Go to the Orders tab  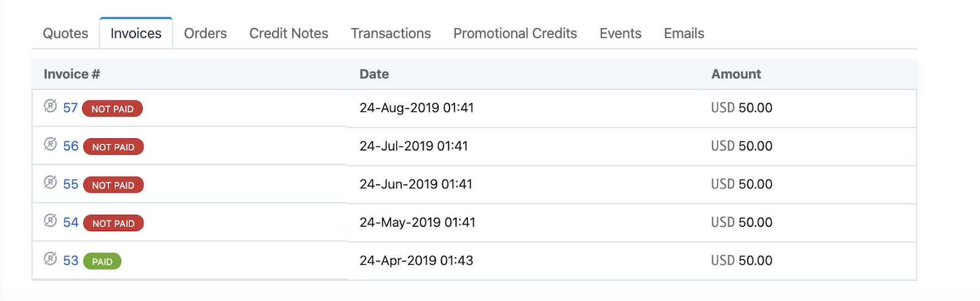tap(205, 34)
